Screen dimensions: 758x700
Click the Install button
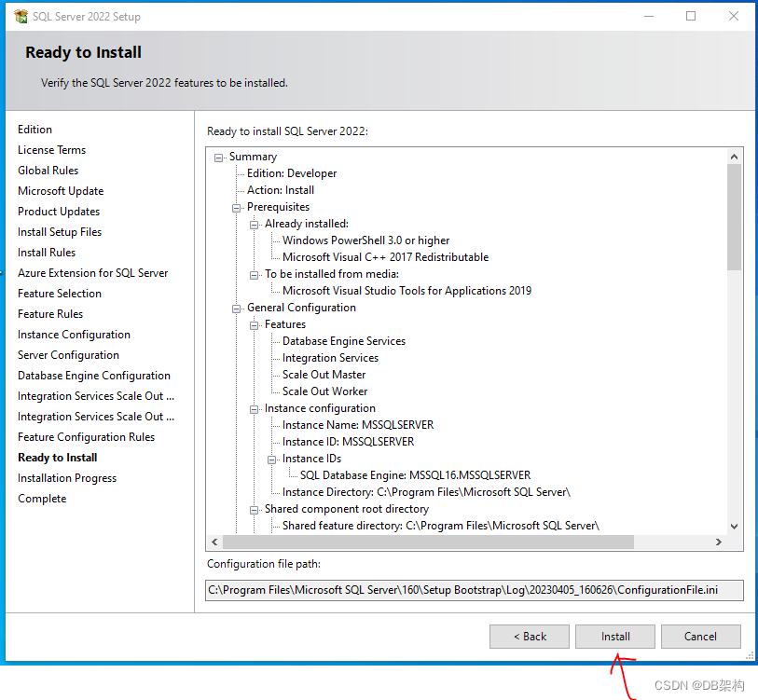pyautogui.click(x=614, y=636)
